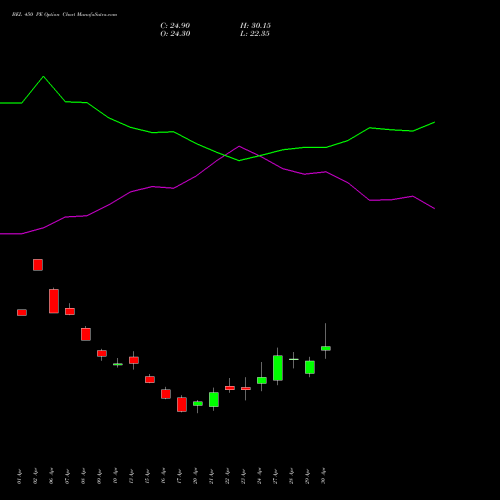
Task: Click the '01 Apr' date axis label
Action: [x=19, y=476]
